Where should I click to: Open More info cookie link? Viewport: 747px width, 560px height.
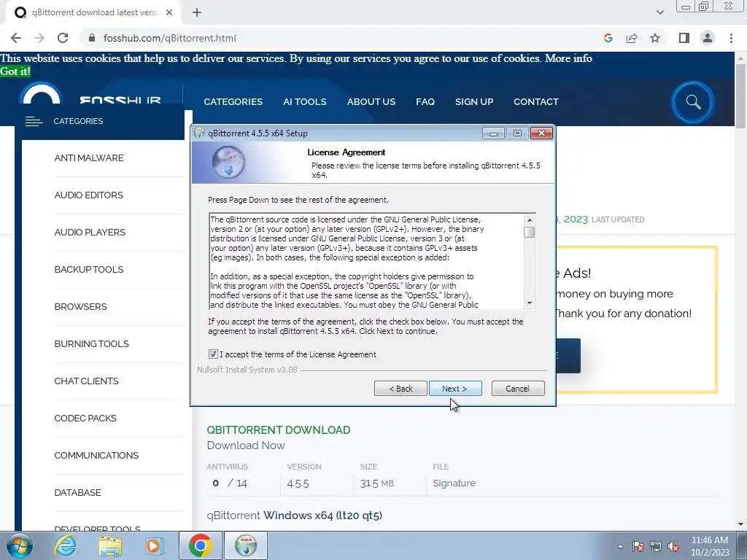(568, 58)
